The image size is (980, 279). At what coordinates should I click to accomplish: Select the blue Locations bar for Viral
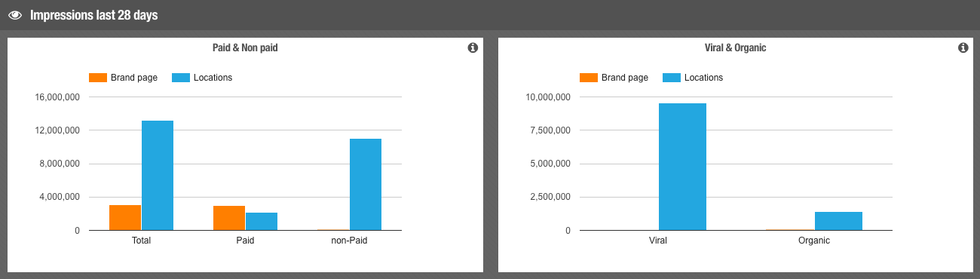[x=682, y=167]
